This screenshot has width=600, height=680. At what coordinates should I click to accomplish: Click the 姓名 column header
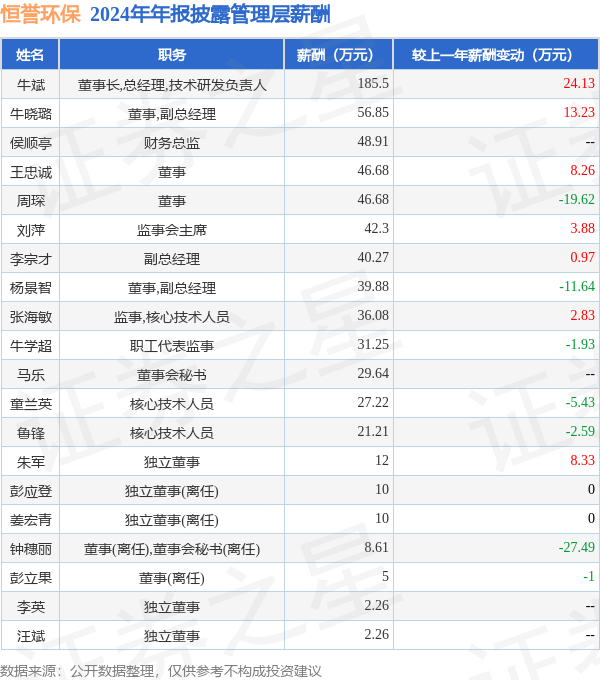click(x=30, y=55)
